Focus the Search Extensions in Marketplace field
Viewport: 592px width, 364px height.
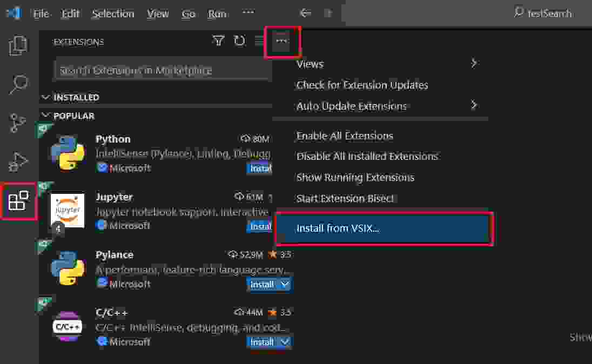(163, 70)
